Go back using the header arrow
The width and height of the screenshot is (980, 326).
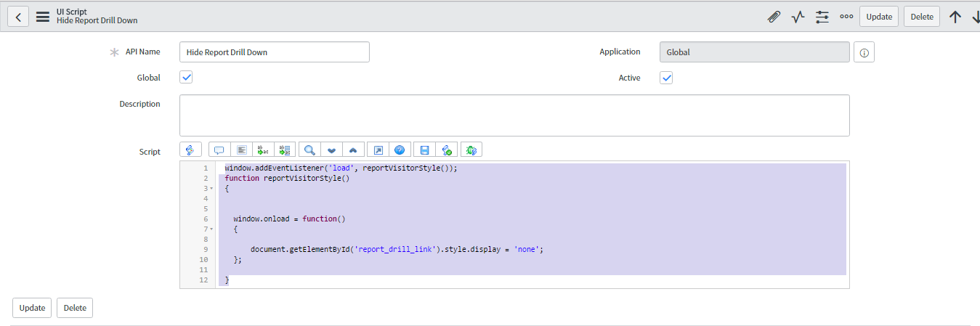point(18,16)
